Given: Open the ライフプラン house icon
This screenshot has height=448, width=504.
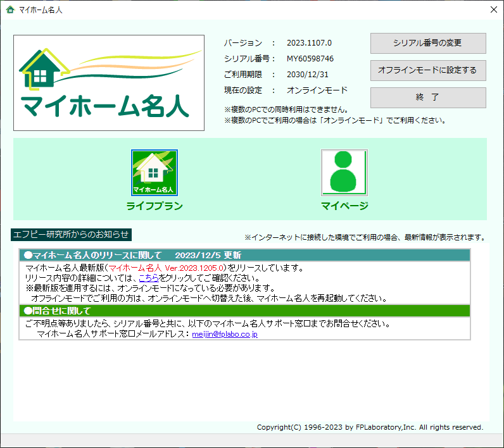Looking at the screenshot, I should click(x=154, y=173).
